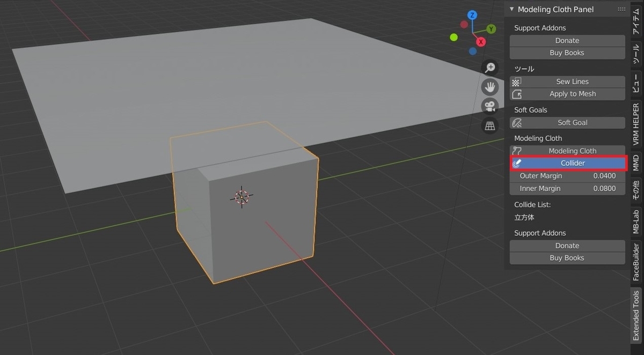Click the Z axis gizmo circle
Viewport: 644px width, 355px height.
(472, 15)
